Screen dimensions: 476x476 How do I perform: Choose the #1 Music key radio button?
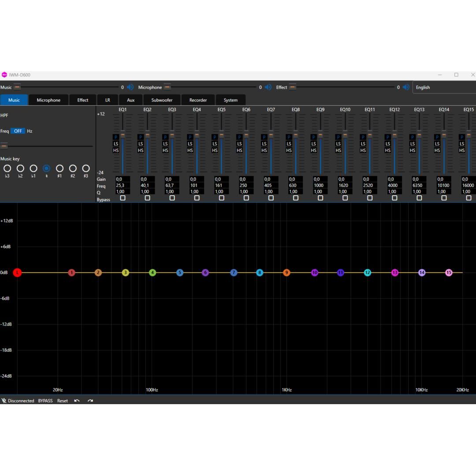point(59,168)
